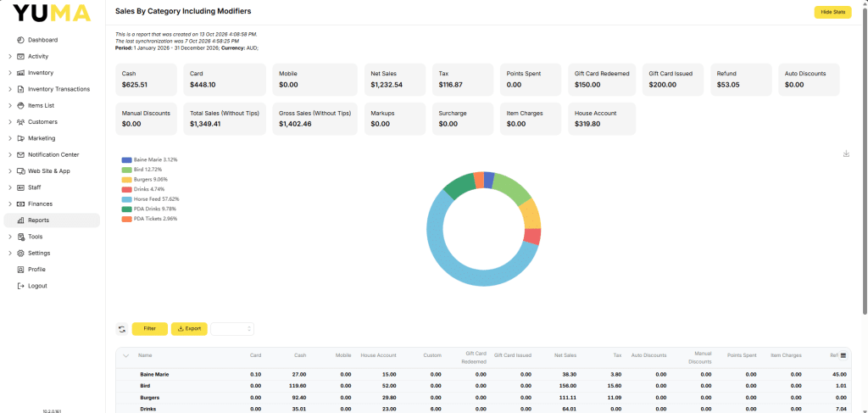The image size is (868, 413).
Task: Click the Staff badge icon
Action: [x=20, y=187]
